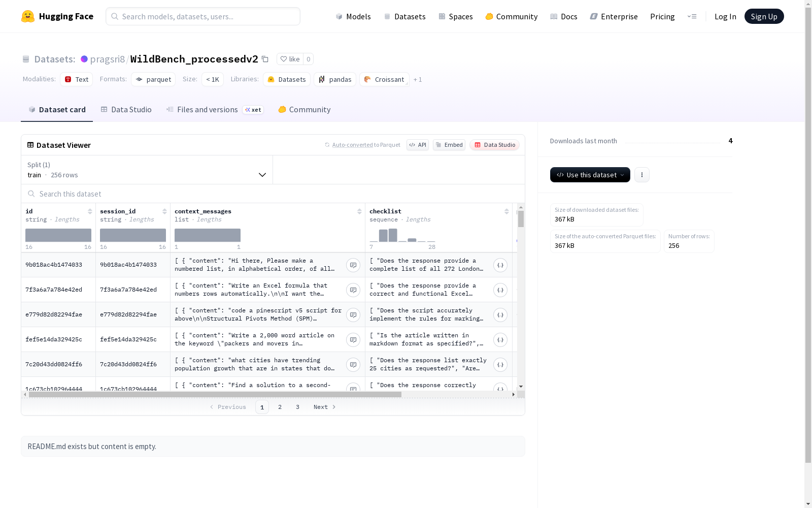Viewport: 812px width, 508px height.
Task: Click the Datasets library tag
Action: coord(287,79)
